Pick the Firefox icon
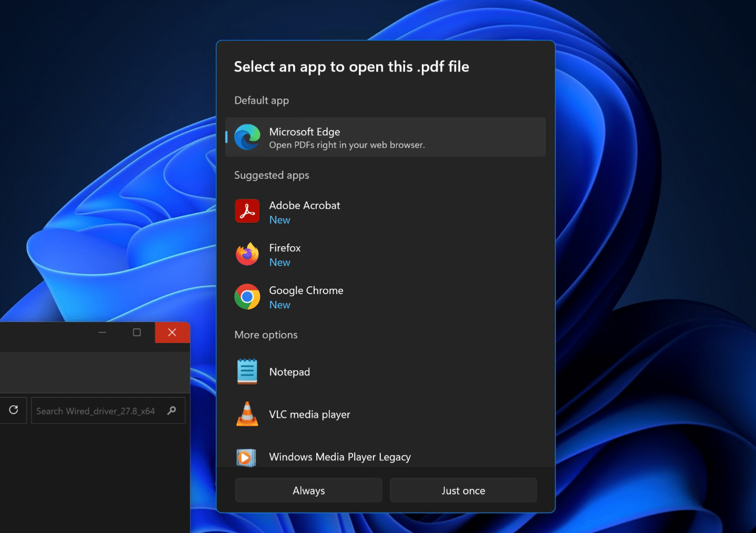Screen dimensions: 756x533 247,254
